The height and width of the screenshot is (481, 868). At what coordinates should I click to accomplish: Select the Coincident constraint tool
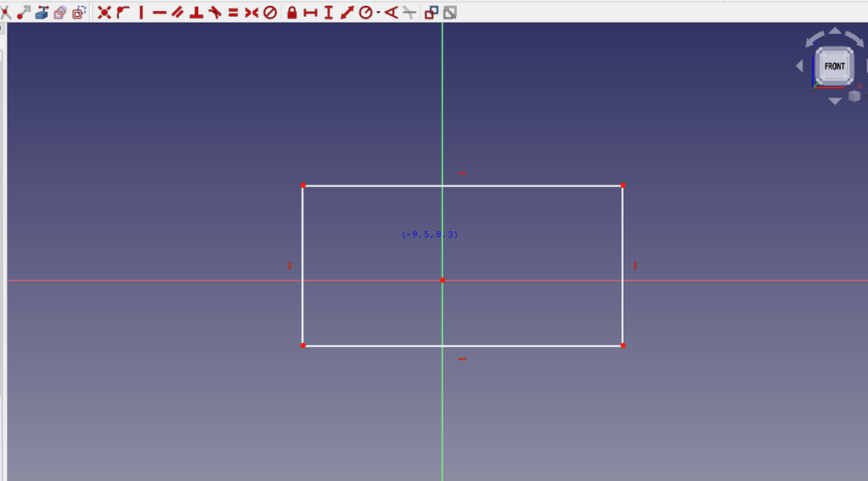(104, 12)
